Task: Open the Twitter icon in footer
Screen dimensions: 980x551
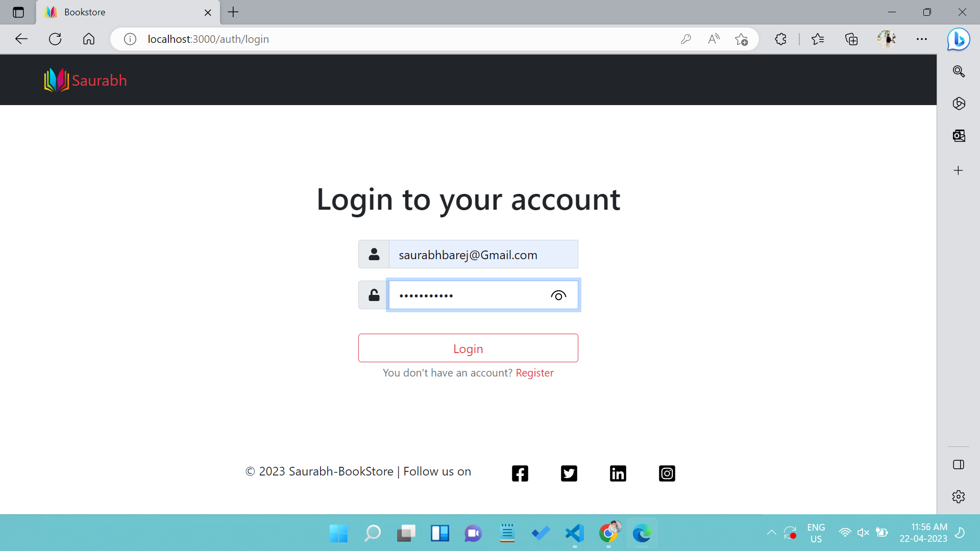Action: point(569,473)
